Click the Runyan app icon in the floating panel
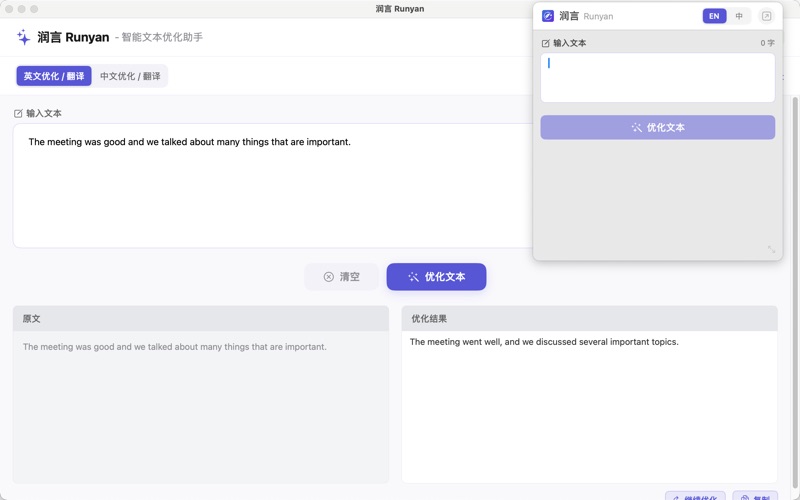The image size is (800, 500). pyautogui.click(x=548, y=16)
